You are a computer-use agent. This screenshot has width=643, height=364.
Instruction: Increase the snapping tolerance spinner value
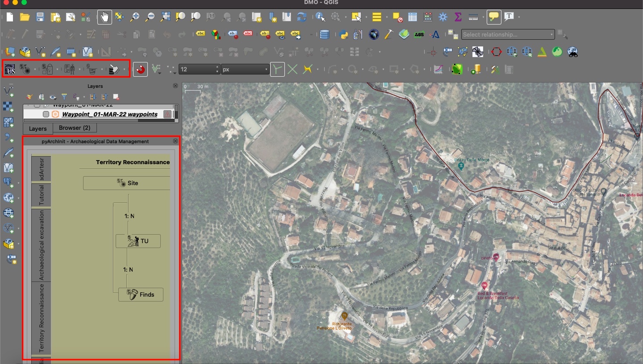click(x=217, y=67)
